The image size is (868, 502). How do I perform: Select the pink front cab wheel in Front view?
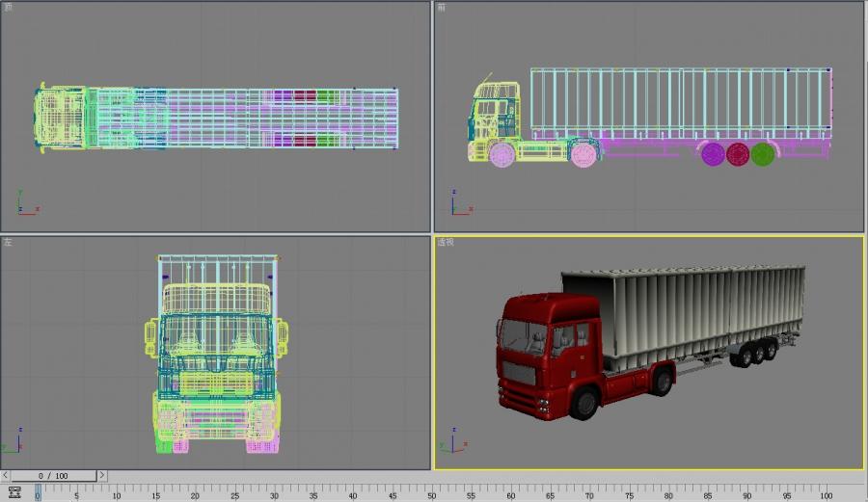pos(502,155)
